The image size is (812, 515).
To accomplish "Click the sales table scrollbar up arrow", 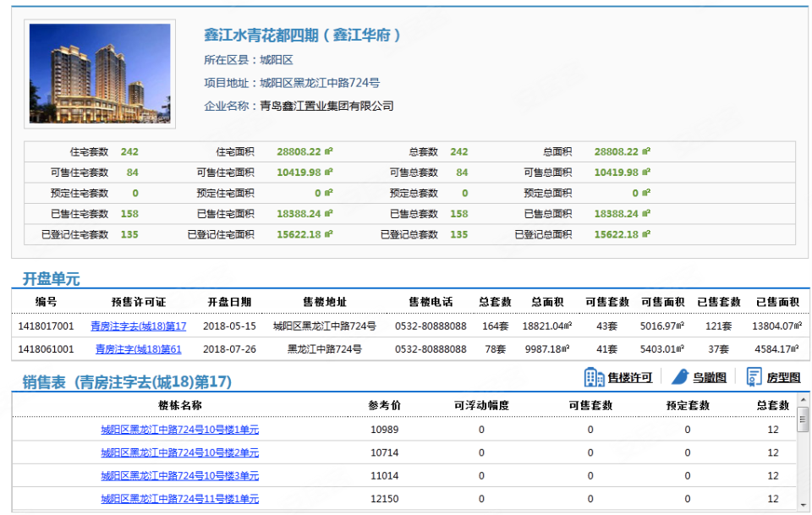I will (803, 400).
